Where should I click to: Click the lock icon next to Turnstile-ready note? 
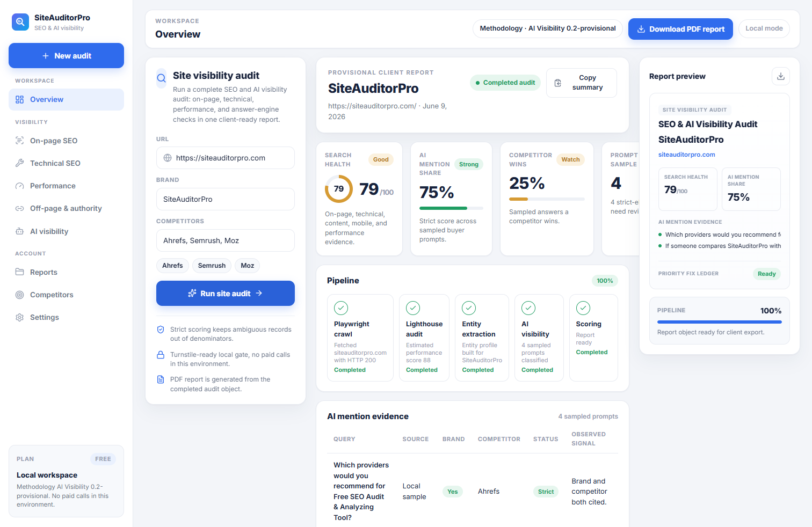tap(161, 355)
